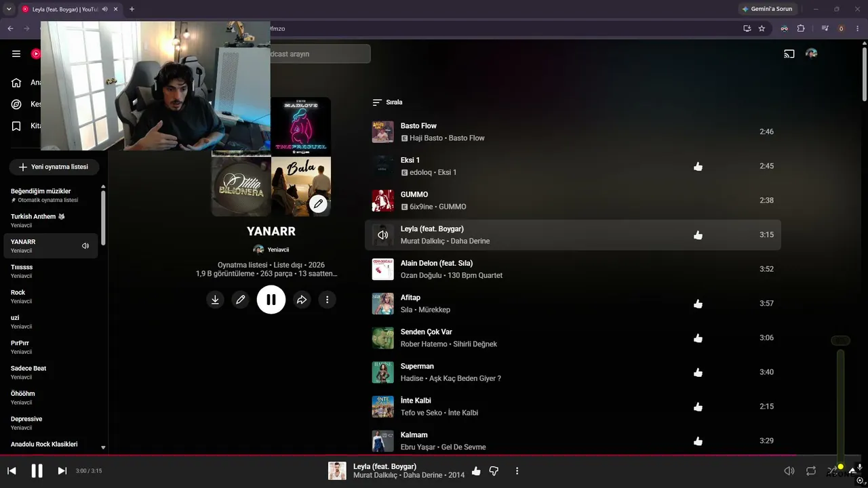Screen dimensions: 868x488
Task: Click the GUMMO track thumbnail
Action: click(383, 201)
